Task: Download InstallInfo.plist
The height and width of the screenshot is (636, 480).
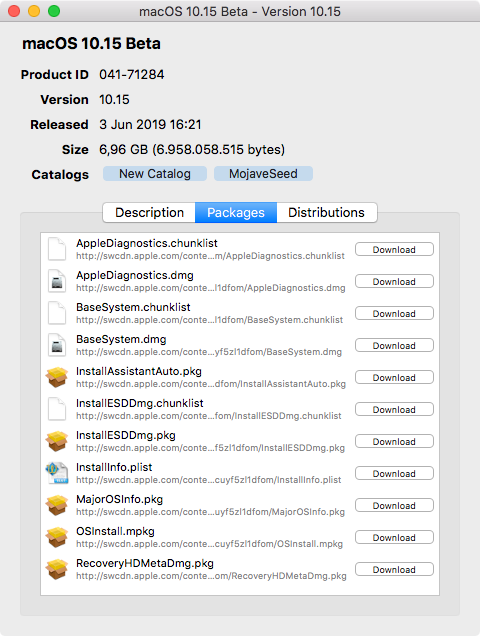Action: click(394, 473)
